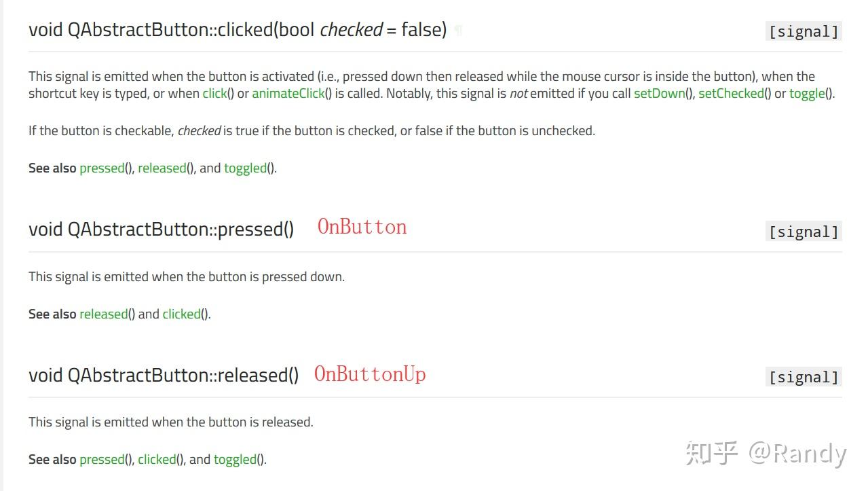Follow the animateClick() link
The height and width of the screenshot is (491, 868).
click(x=288, y=94)
